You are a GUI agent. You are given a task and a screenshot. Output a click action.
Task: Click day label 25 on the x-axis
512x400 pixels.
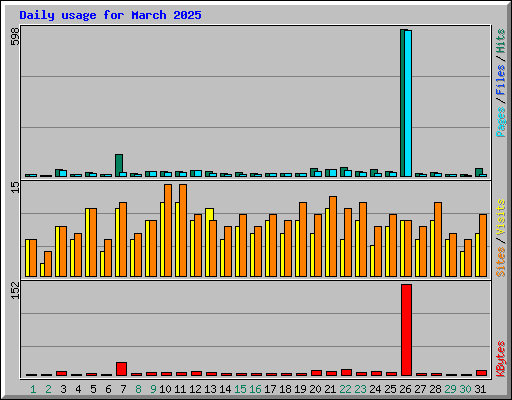pyautogui.click(x=390, y=389)
